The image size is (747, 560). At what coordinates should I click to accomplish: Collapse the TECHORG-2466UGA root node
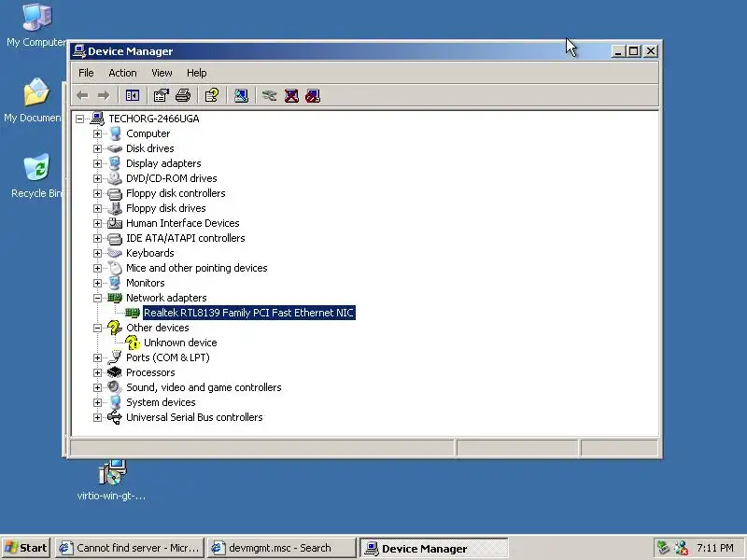pyautogui.click(x=80, y=119)
